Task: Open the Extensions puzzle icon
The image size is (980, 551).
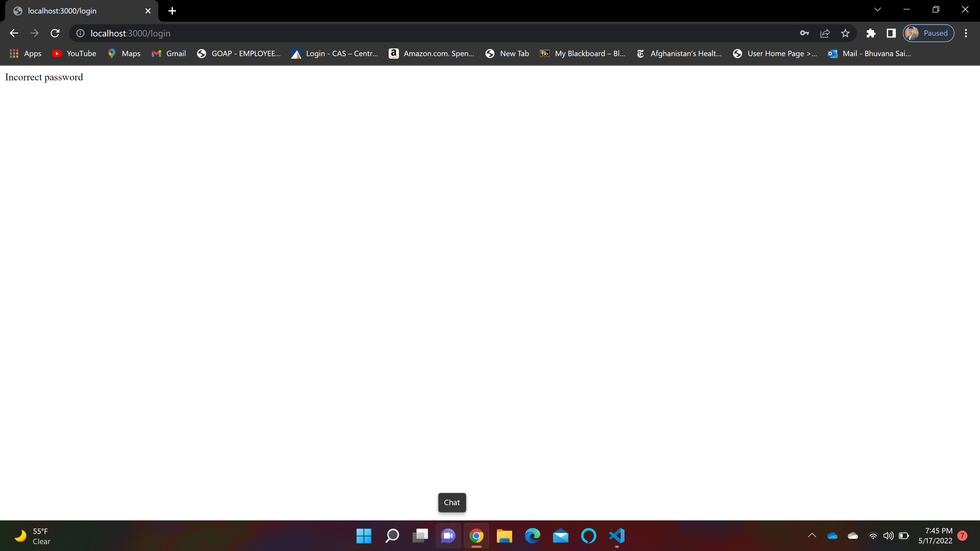Action: click(871, 33)
